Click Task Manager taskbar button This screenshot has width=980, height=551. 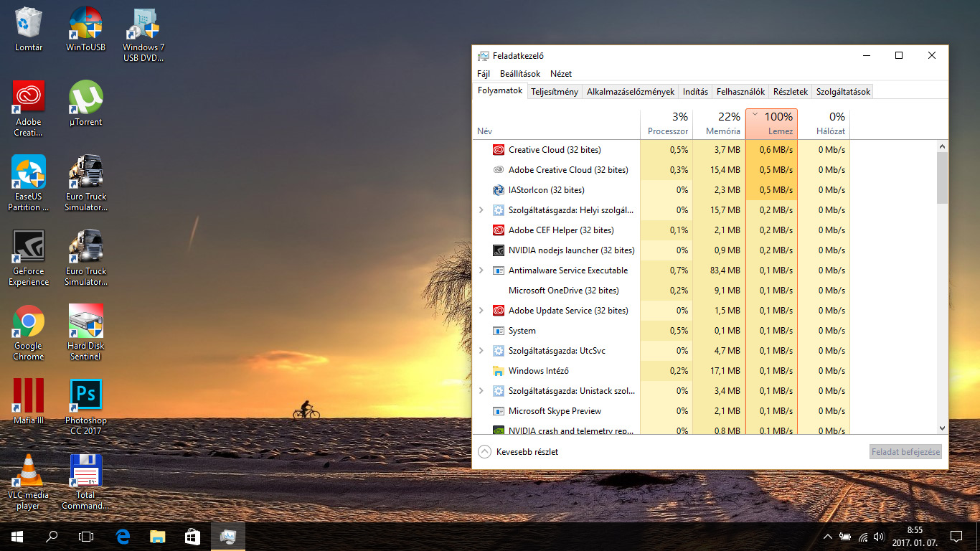coord(228,536)
